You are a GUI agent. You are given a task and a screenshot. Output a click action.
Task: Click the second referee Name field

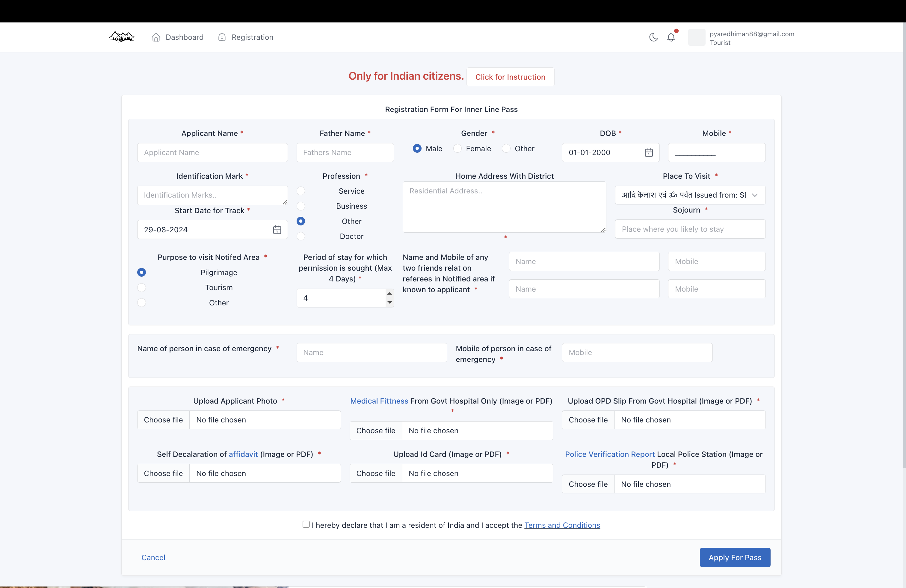(584, 289)
